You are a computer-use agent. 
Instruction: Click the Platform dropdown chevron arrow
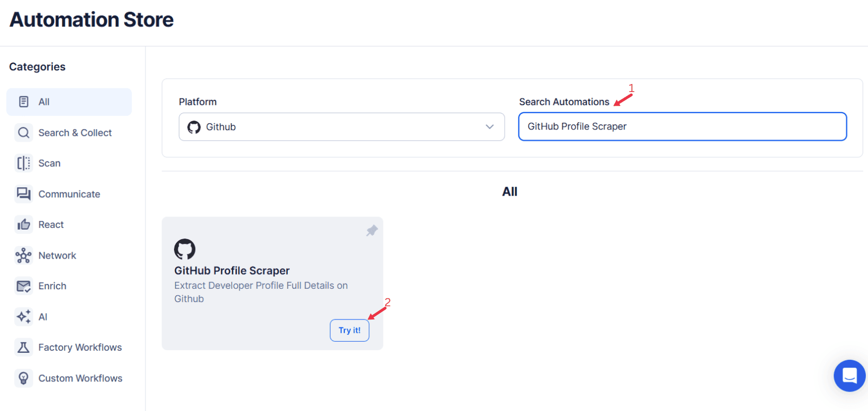pyautogui.click(x=489, y=127)
